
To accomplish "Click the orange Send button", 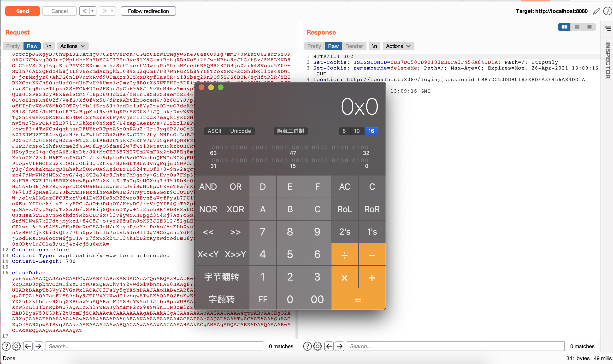I will [x=22, y=11].
